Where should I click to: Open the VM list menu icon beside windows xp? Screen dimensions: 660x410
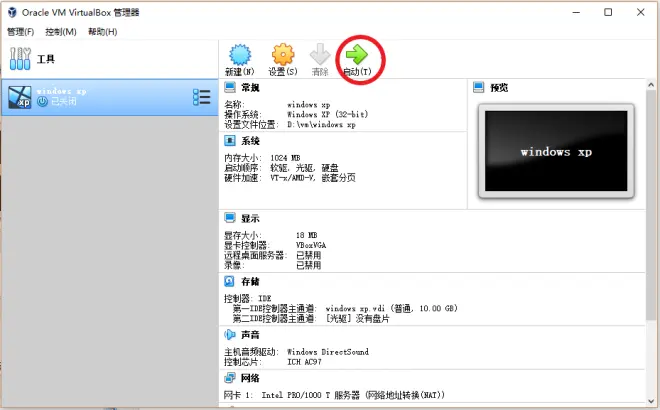tap(202, 97)
